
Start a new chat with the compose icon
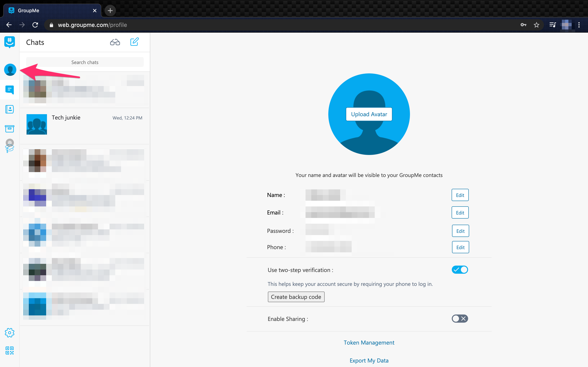coord(135,42)
